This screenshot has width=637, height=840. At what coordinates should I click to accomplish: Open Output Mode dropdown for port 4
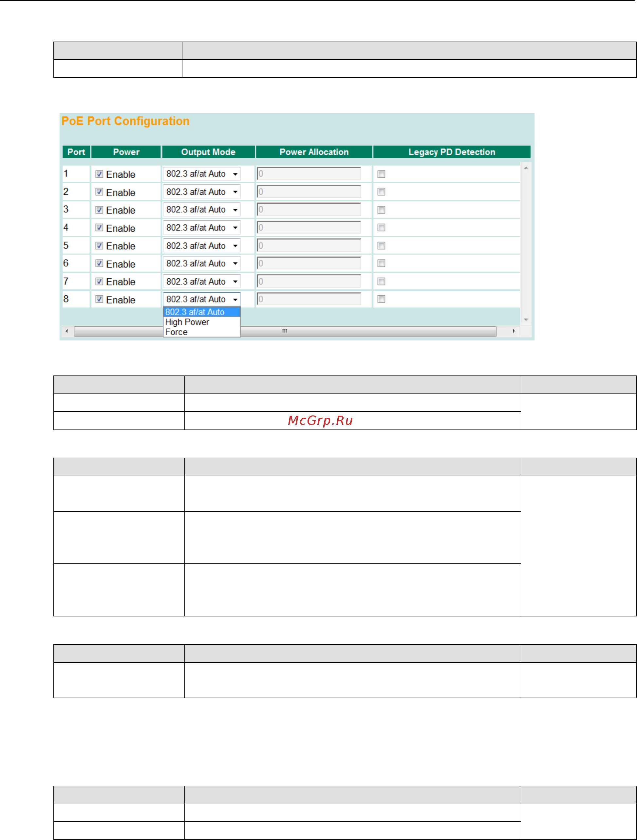pos(202,228)
